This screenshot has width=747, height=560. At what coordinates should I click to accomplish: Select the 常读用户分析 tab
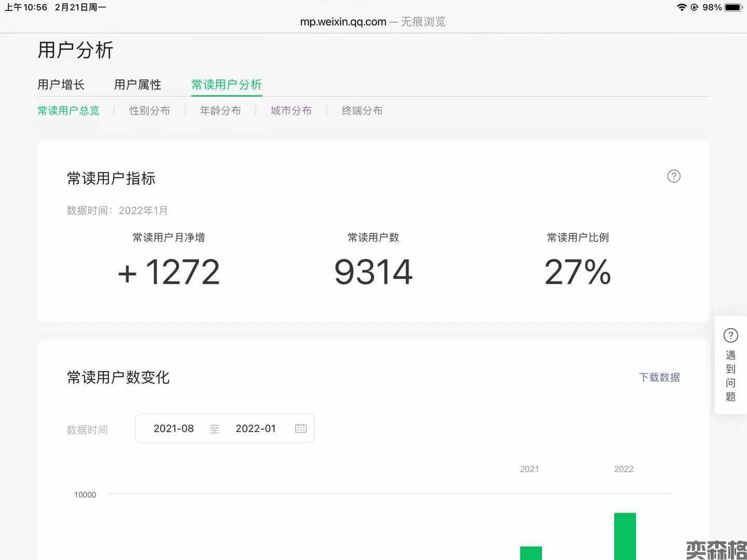coord(226,85)
